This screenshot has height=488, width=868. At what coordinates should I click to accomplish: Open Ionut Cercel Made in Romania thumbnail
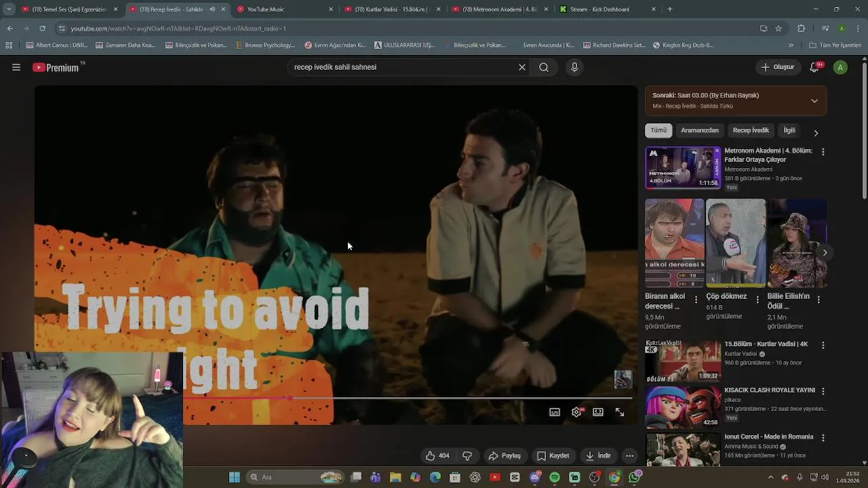click(682, 449)
